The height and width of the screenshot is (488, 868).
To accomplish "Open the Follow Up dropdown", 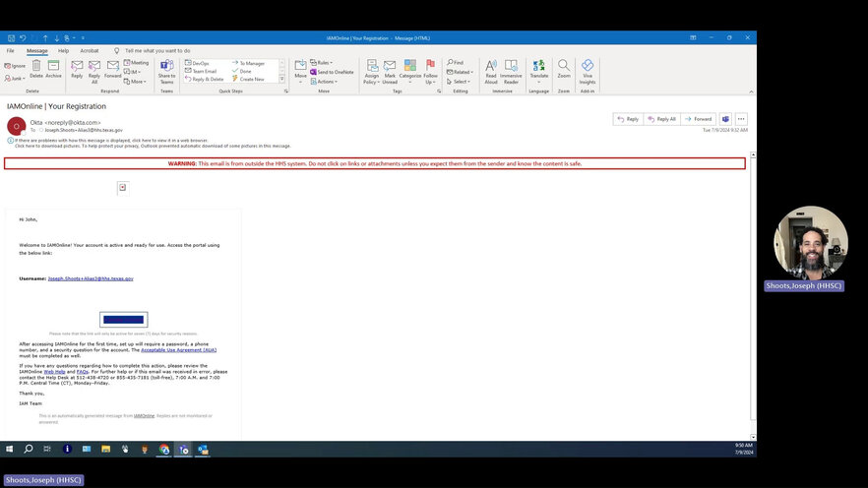I will click(x=431, y=73).
